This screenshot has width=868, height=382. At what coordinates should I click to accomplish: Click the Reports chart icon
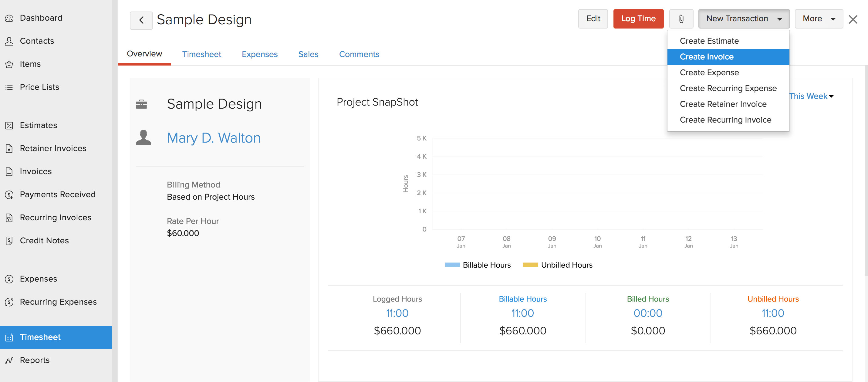coord(9,360)
